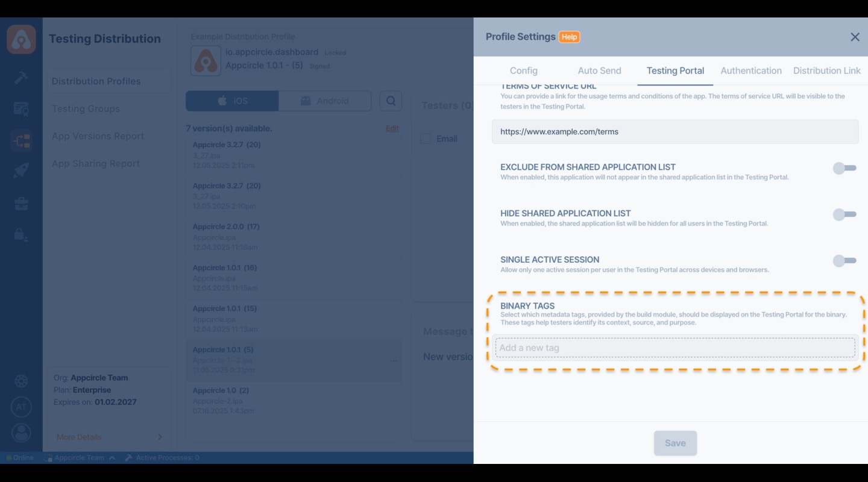
Task: Open the Authentication tab in Profile Settings
Action: click(x=751, y=70)
